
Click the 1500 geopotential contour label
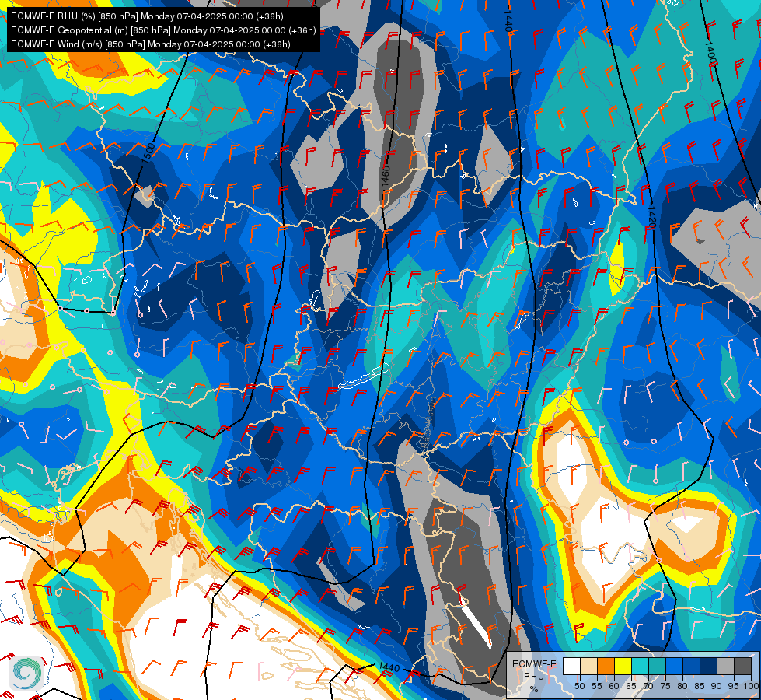149,152
